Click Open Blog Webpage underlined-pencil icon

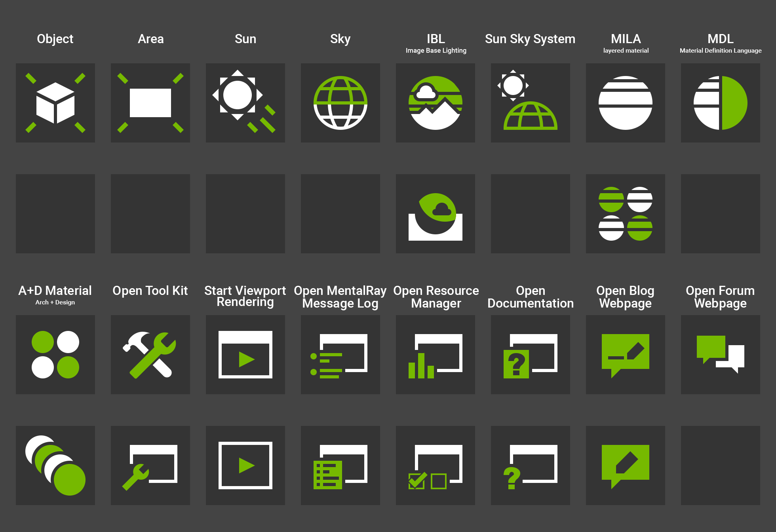[x=626, y=355]
